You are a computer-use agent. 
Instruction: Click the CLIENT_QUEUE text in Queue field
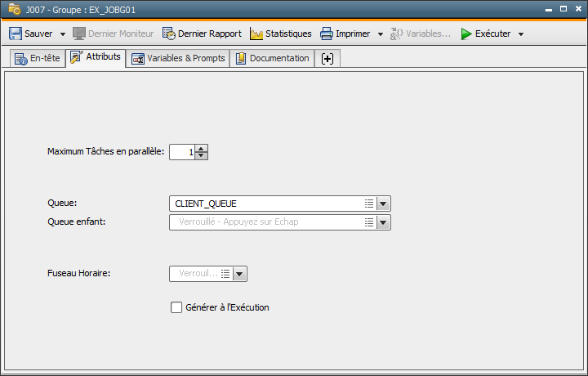pos(206,204)
